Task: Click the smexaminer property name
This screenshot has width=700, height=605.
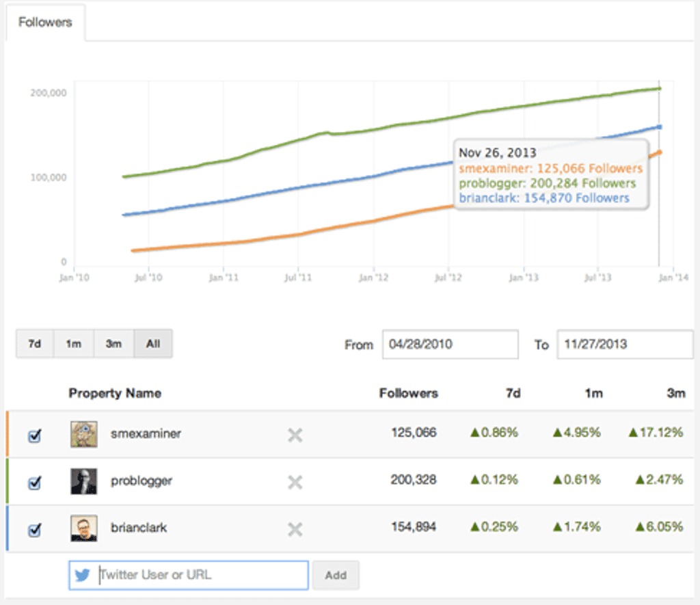Action: coord(146,433)
